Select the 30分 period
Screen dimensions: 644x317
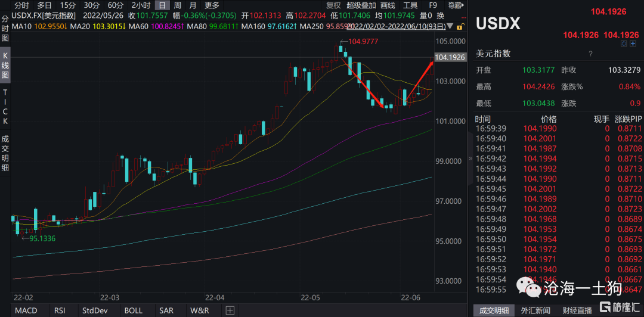click(x=91, y=5)
